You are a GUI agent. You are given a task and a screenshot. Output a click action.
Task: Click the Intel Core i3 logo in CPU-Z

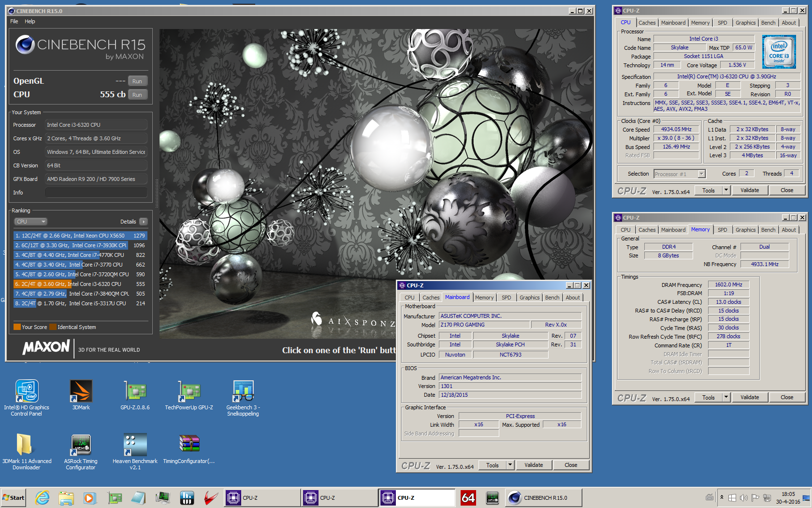(x=779, y=52)
